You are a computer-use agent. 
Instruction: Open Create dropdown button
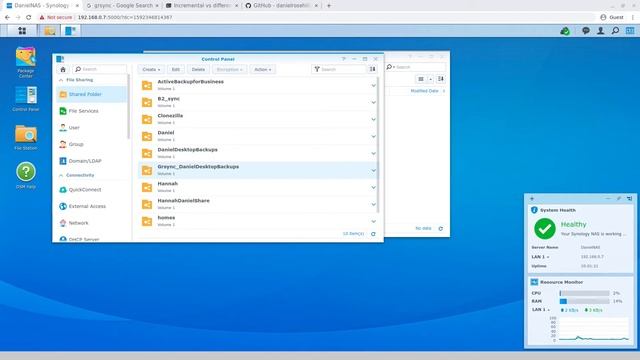pyautogui.click(x=151, y=69)
